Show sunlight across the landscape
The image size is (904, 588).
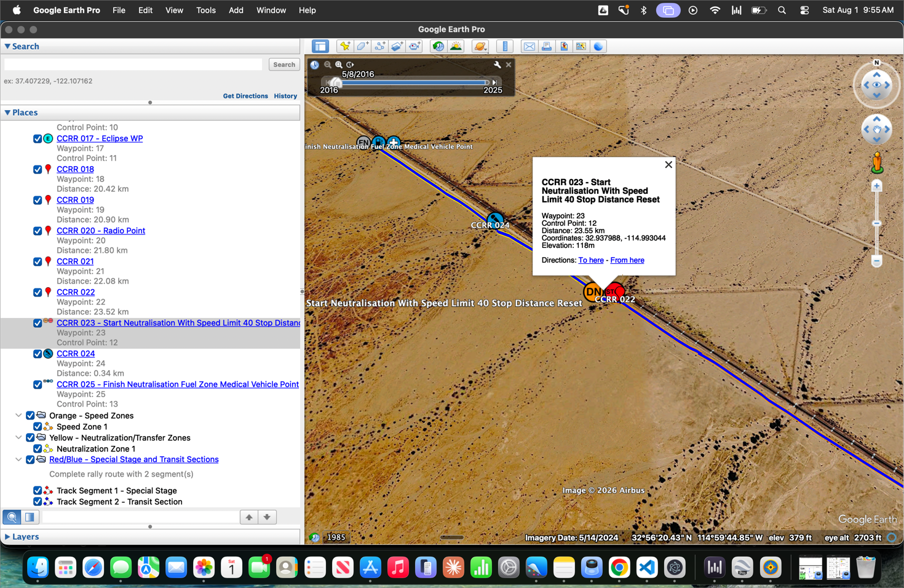pyautogui.click(x=456, y=46)
